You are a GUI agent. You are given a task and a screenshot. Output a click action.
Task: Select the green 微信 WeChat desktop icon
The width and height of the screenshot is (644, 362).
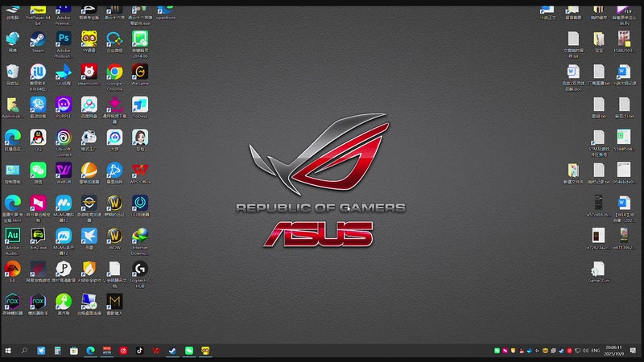click(38, 173)
